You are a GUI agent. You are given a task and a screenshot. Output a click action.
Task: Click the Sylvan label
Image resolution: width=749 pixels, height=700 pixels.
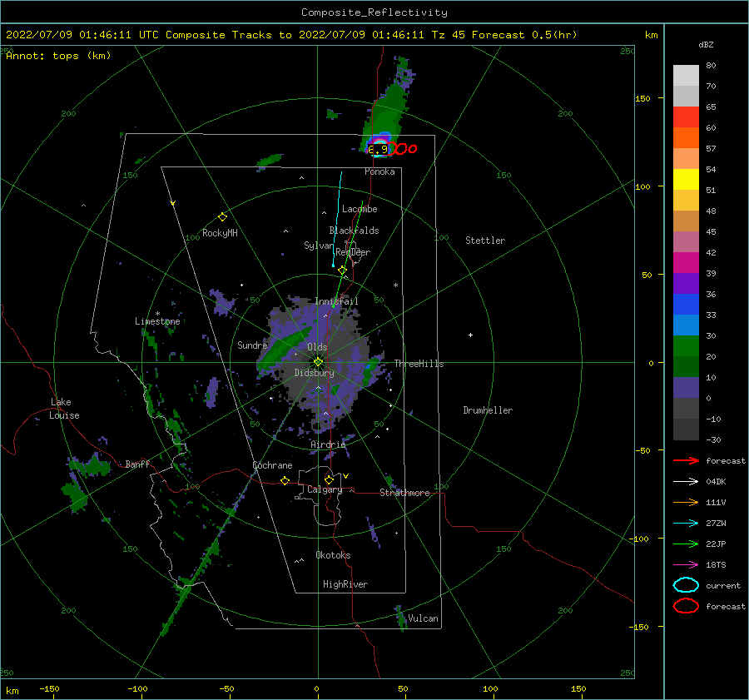point(319,245)
